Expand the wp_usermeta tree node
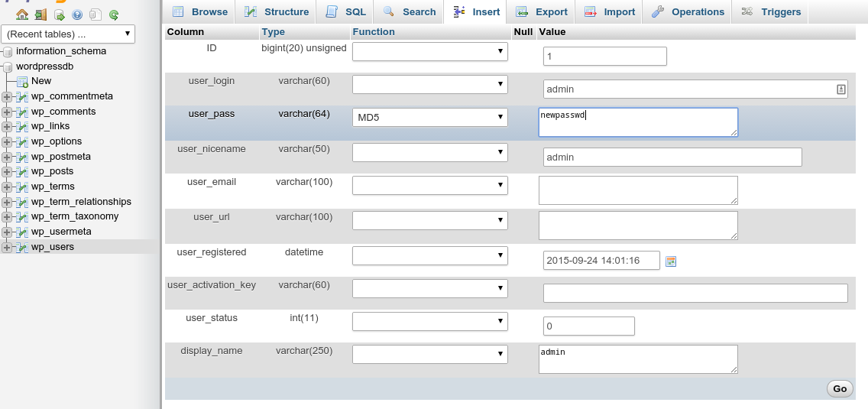The height and width of the screenshot is (409, 868). (x=7, y=232)
